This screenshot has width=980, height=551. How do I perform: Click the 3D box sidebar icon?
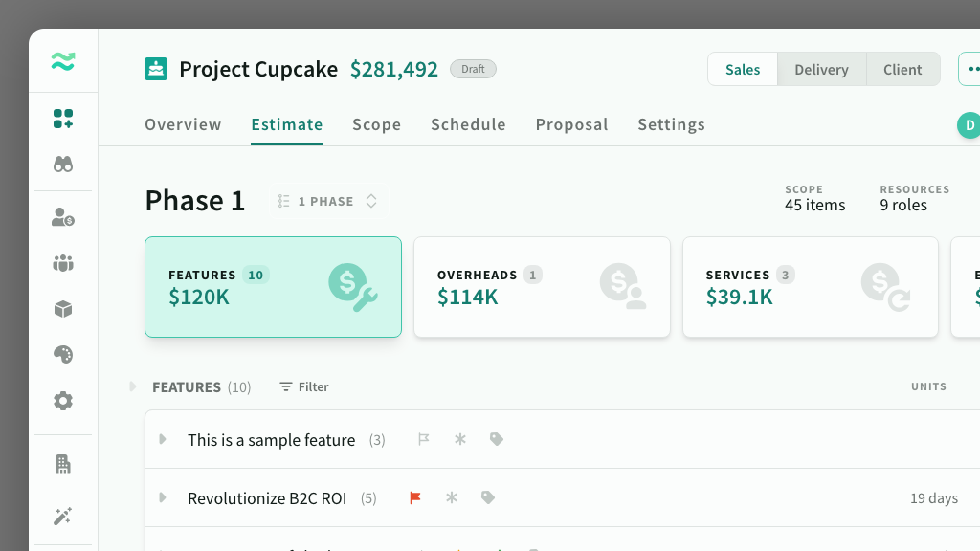coord(63,309)
